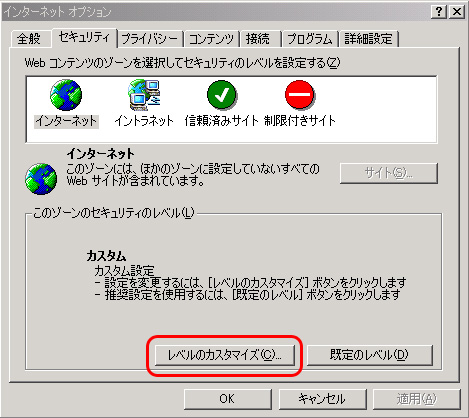Select the イントラネット computers zone icon

(144, 95)
